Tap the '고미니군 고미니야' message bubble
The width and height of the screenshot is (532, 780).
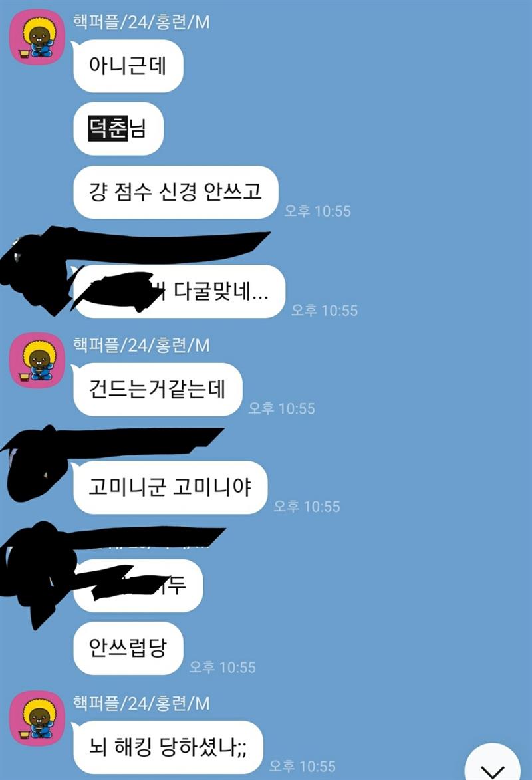[170, 487]
